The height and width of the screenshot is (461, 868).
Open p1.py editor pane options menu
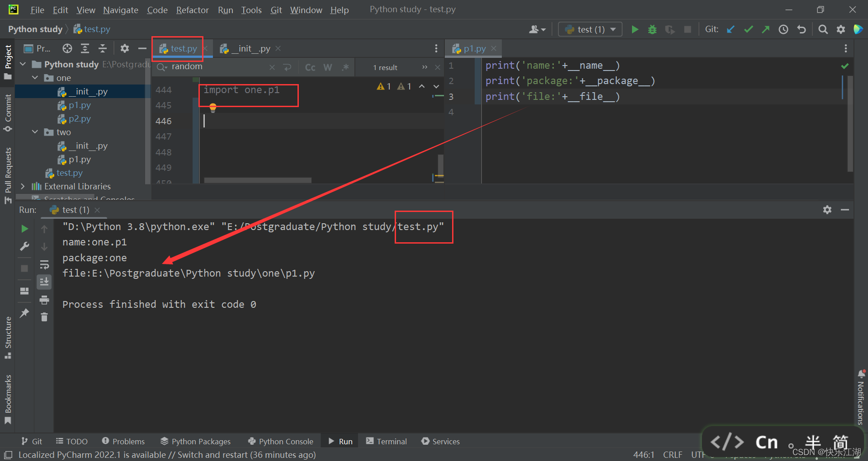[x=846, y=48]
